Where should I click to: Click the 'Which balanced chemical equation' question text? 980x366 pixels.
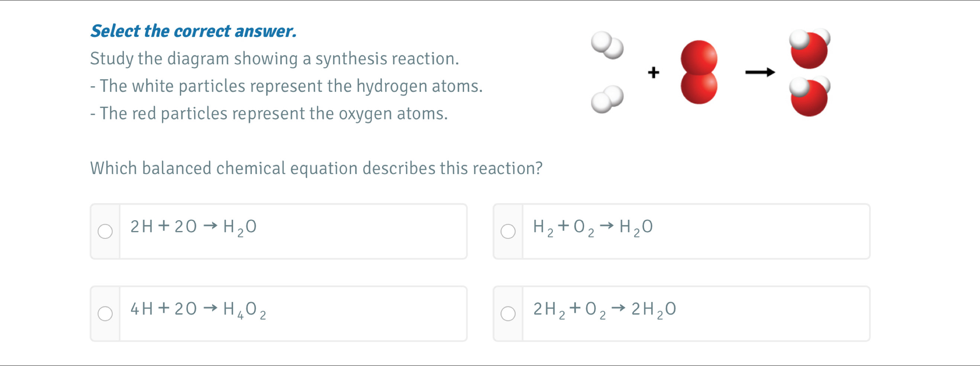[x=316, y=168]
